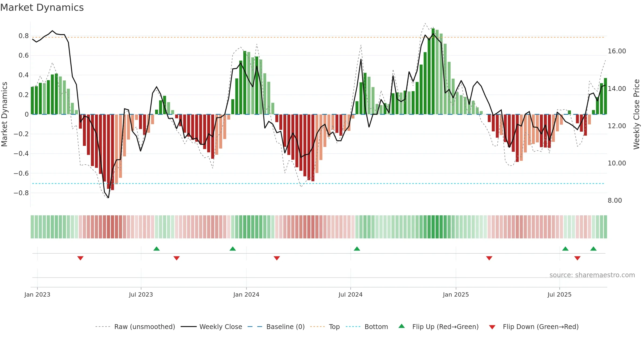Select the first flip-up marker after Jul 2025
Viewport: 644px width, 362px height.
(565, 249)
